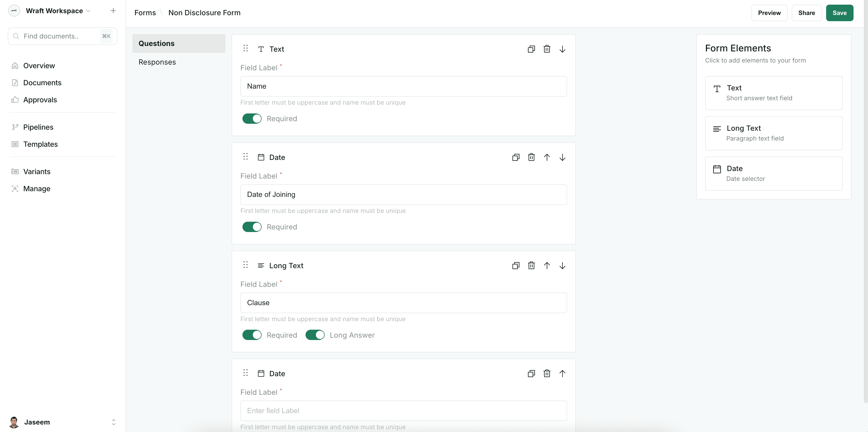Click Jaseem's profile avatar
Image resolution: width=868 pixels, height=432 pixels.
(14, 422)
